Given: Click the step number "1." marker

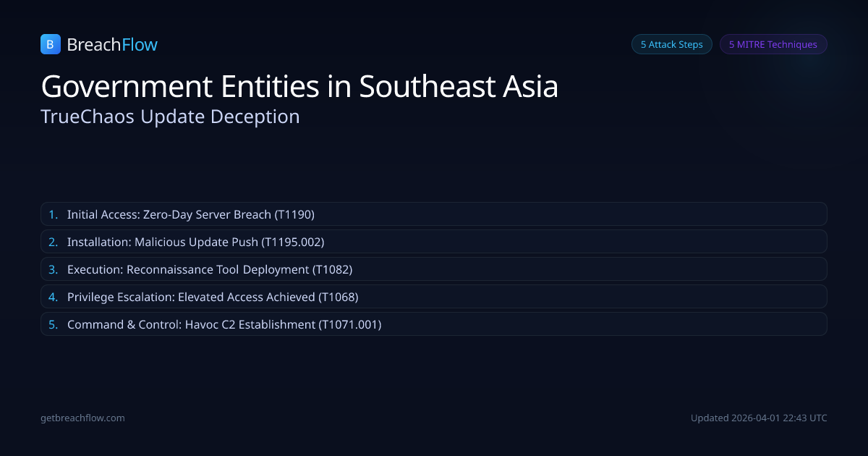Looking at the screenshot, I should 53,214.
